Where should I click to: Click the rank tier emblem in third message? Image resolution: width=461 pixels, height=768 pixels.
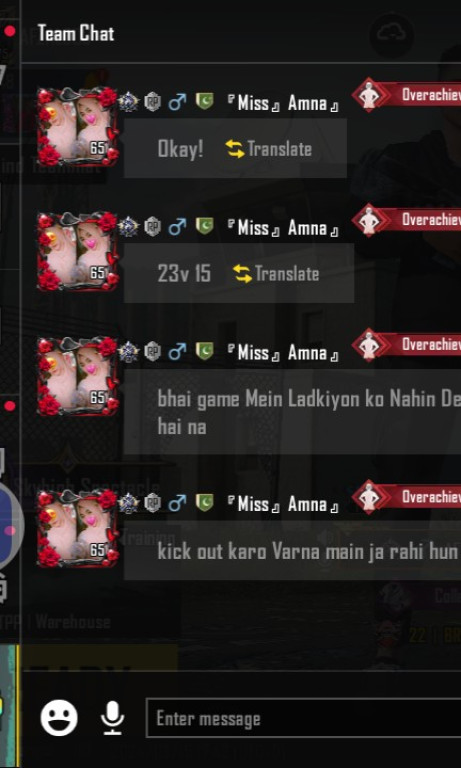128,352
